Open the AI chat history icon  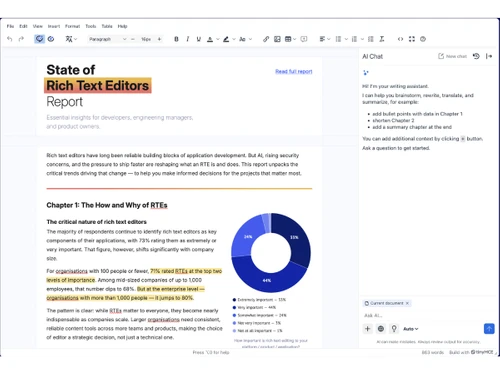476,56
